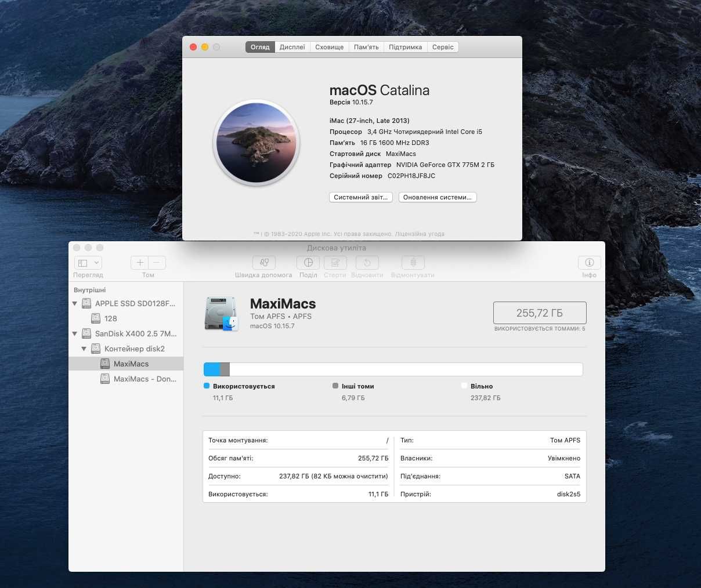
Task: Collapse the SanDisk X400 disclosure triangle
Action: point(75,333)
